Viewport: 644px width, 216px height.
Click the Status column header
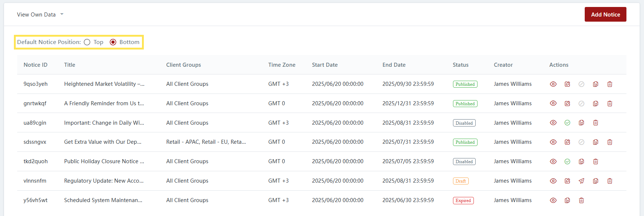pyautogui.click(x=460, y=65)
